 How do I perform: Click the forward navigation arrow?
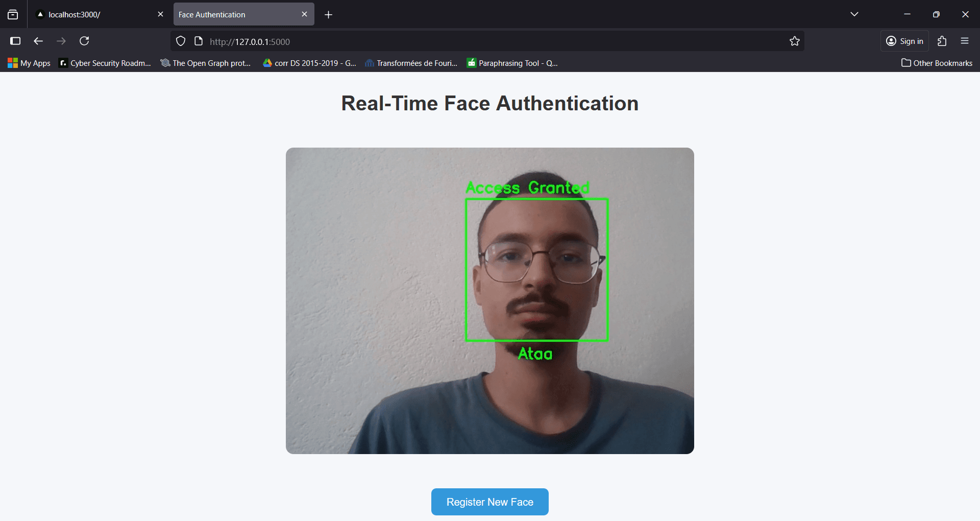(61, 41)
